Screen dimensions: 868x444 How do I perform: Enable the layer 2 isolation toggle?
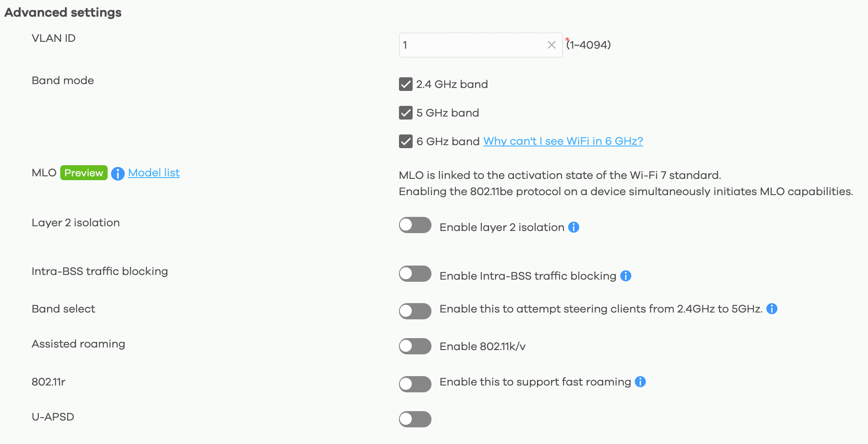415,225
